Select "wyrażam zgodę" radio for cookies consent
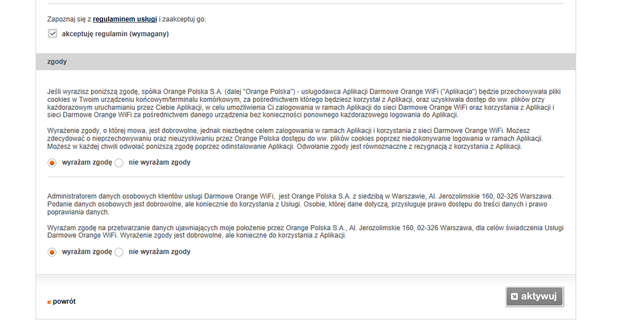This screenshot has height=327, width=644. pyautogui.click(x=52, y=163)
